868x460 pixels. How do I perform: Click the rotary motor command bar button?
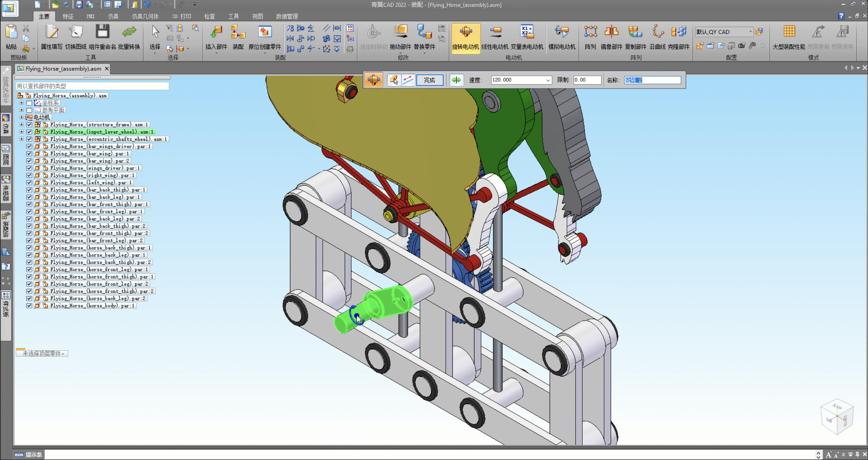pyautogui.click(x=373, y=80)
